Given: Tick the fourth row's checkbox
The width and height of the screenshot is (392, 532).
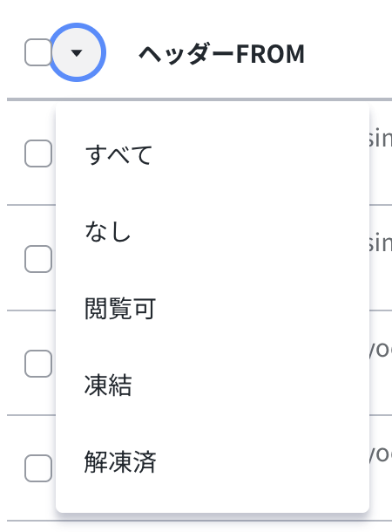Looking at the screenshot, I should (38, 468).
